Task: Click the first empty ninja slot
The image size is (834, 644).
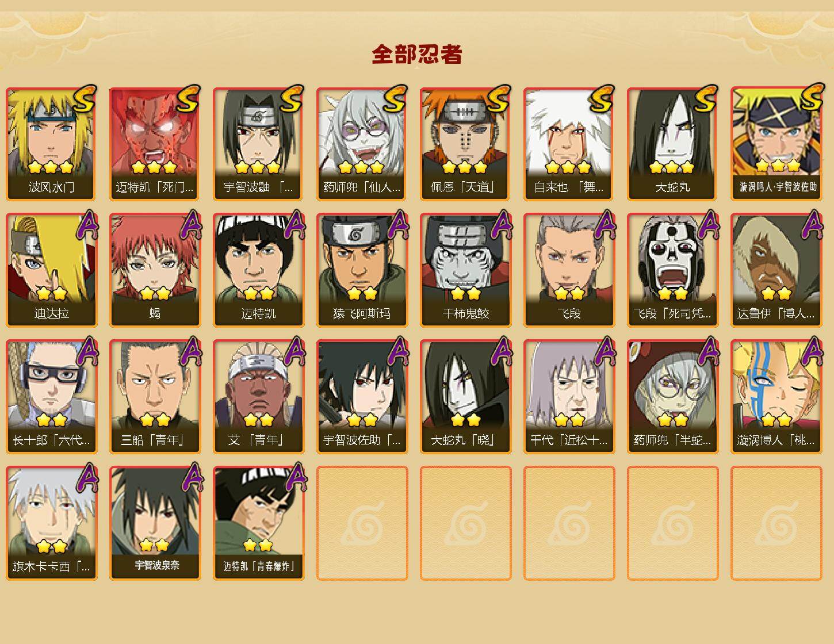Action: pos(362,523)
